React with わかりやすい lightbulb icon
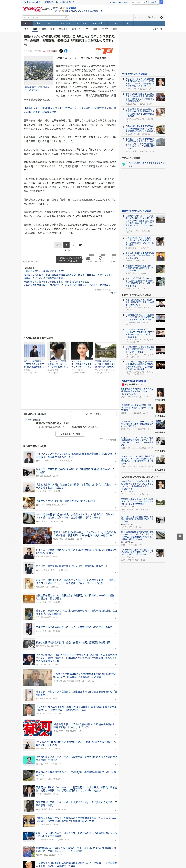Image resolution: width=186 pixels, height=868 pixels. [100, 258]
